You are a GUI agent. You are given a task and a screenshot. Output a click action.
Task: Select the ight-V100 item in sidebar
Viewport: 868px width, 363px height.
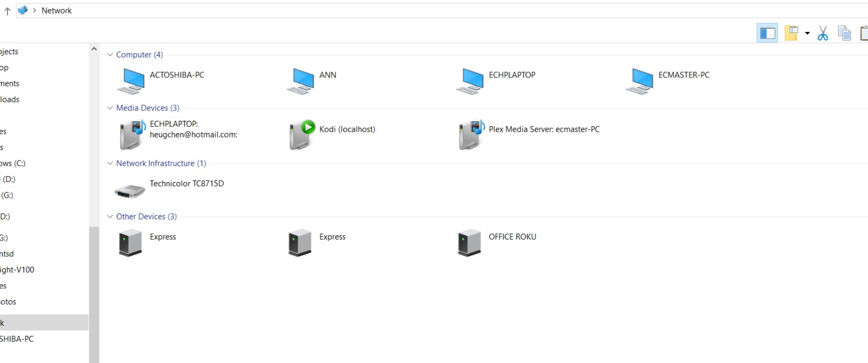point(17,269)
